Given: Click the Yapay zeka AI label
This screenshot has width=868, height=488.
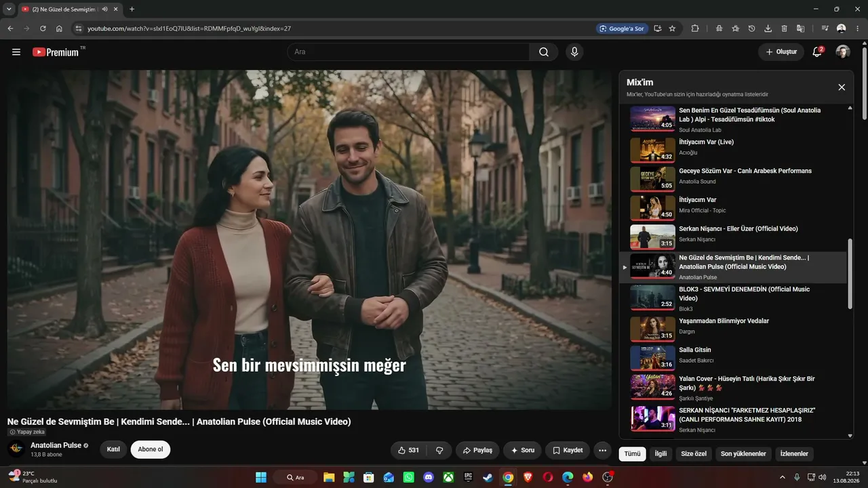Looking at the screenshot, I should click(x=27, y=432).
